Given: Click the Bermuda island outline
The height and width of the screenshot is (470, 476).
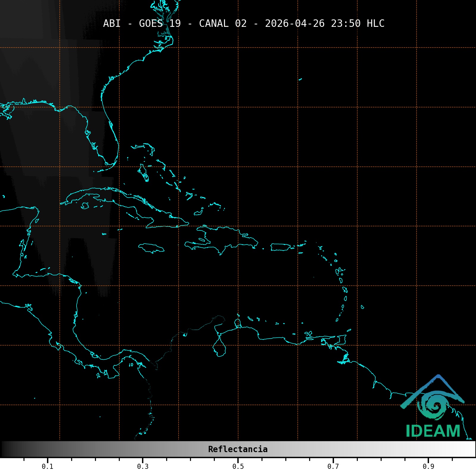Looking at the screenshot, I should point(300,79).
